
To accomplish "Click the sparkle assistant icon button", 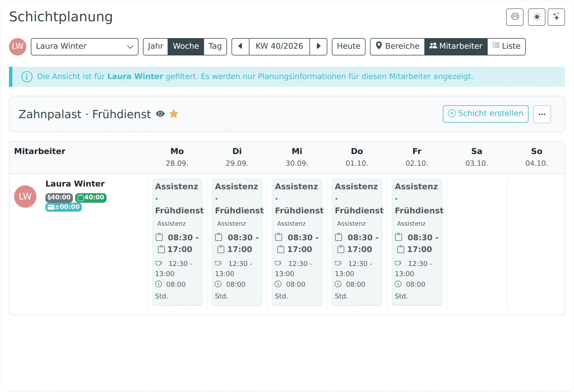I will coord(556,17).
